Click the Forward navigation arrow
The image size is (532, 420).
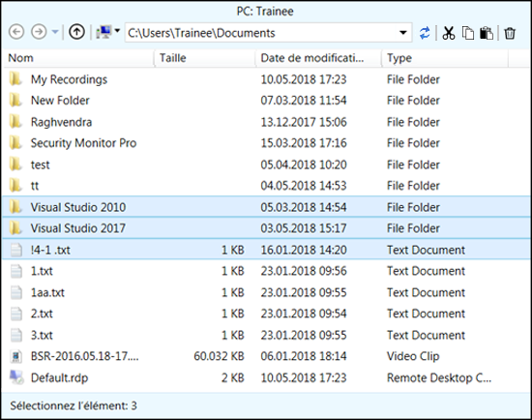click(39, 32)
